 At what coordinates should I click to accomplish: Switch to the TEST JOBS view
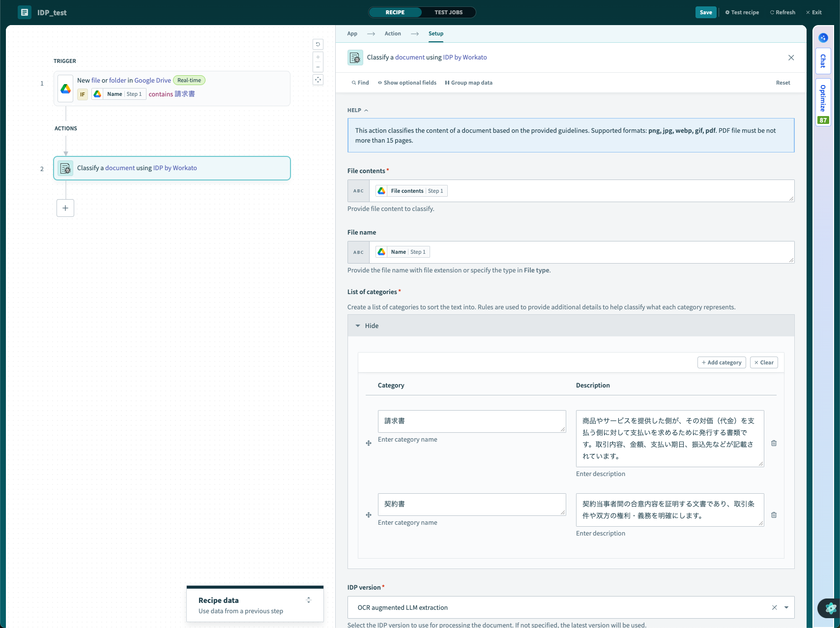pos(449,12)
